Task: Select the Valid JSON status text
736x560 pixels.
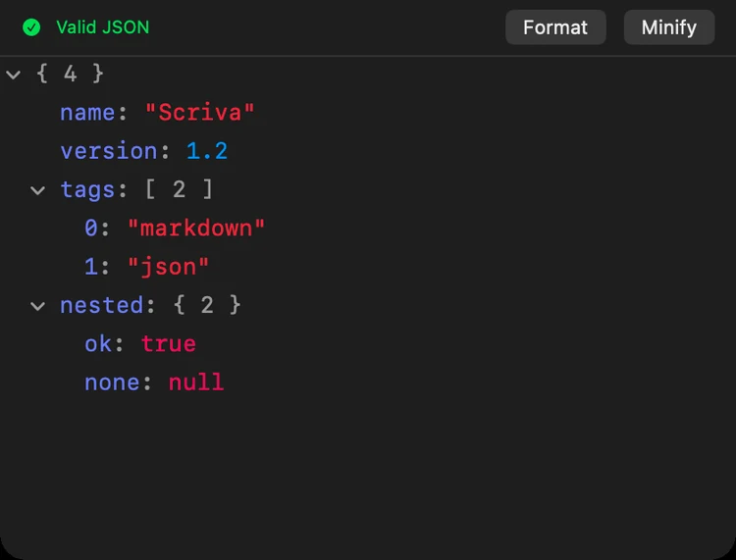Action: tap(102, 27)
